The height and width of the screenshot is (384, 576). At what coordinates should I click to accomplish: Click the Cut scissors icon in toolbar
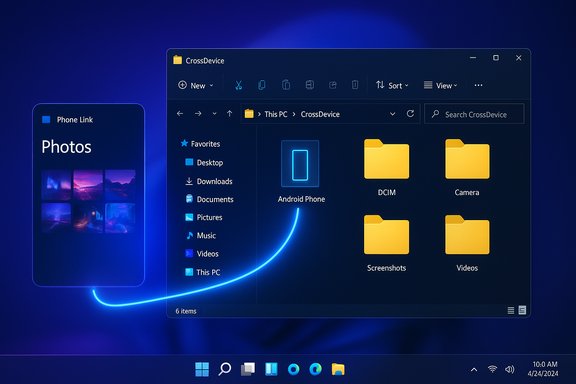238,85
